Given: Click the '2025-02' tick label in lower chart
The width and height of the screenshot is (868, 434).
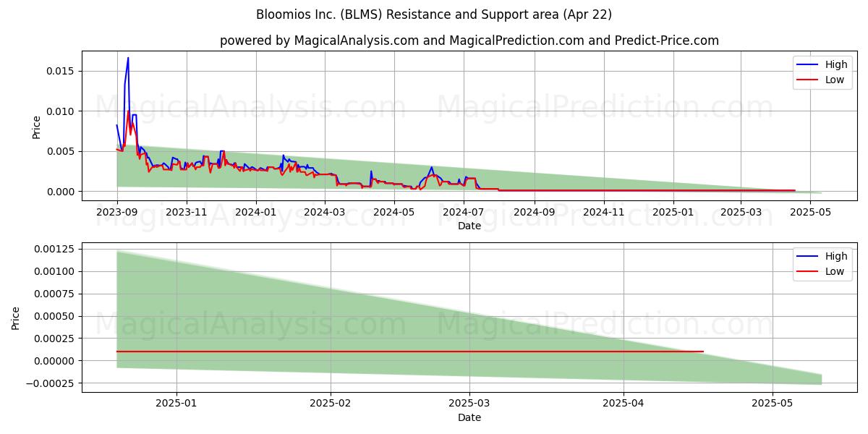Looking at the screenshot, I should (331, 404).
